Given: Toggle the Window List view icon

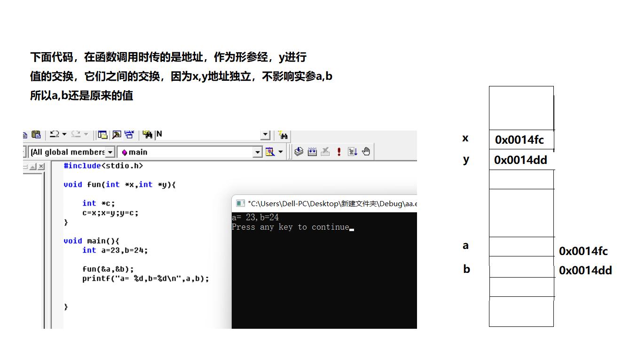Looking at the screenshot, I should (x=128, y=135).
